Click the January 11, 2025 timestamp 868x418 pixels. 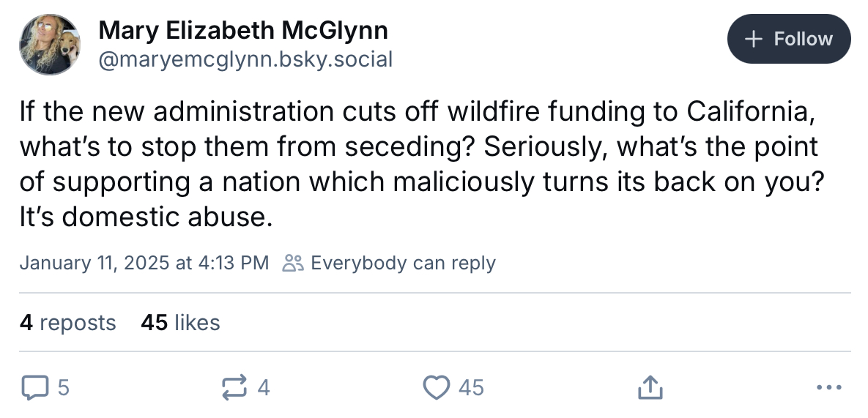pyautogui.click(x=144, y=263)
